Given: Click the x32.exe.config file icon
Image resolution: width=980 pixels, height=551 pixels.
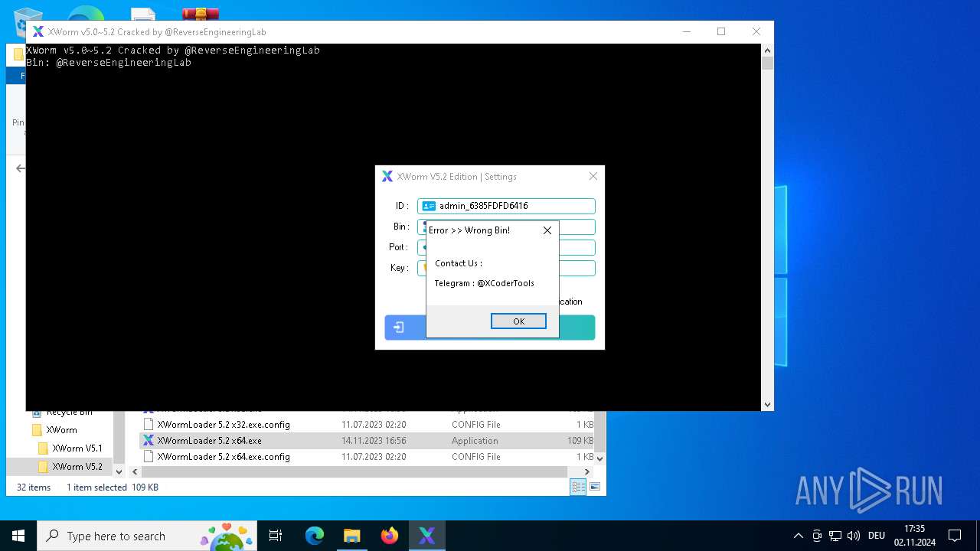Looking at the screenshot, I should (149, 425).
